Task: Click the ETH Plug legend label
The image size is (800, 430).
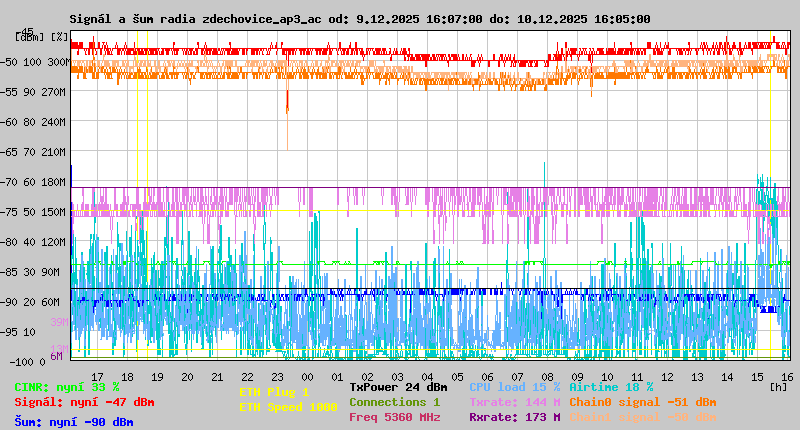Action: click(274, 392)
